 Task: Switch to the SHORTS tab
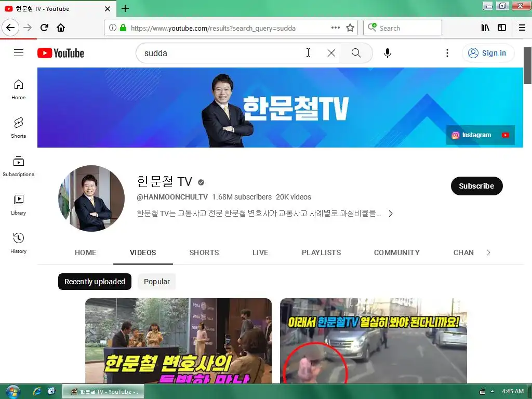click(204, 253)
